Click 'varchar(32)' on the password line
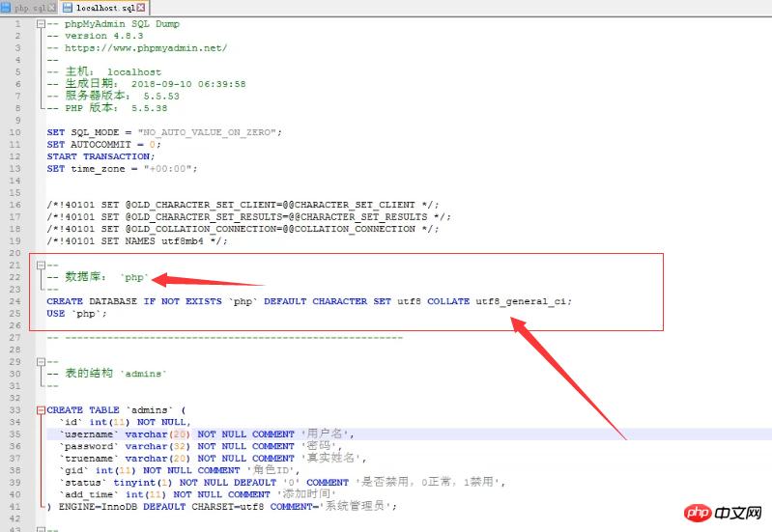 [x=157, y=446]
